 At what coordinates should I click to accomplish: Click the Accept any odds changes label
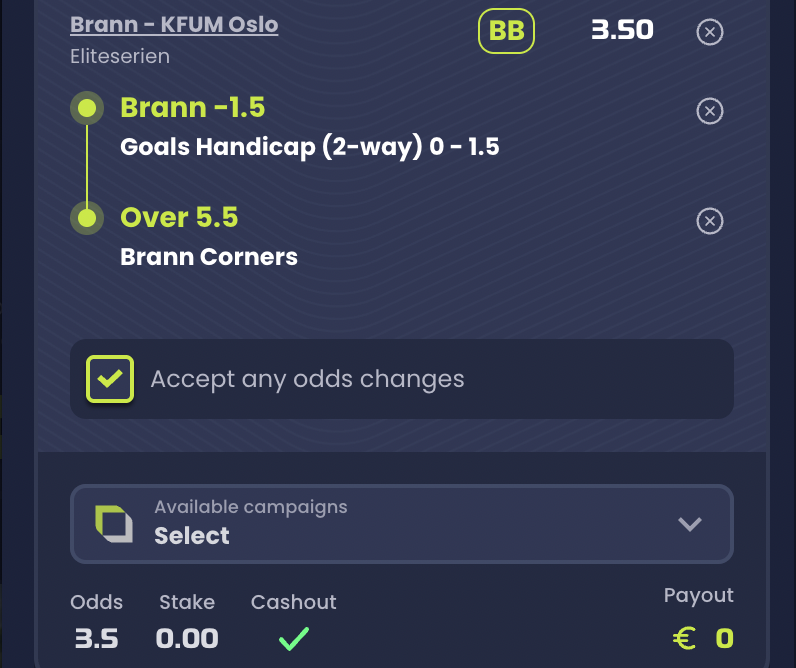coord(307,379)
